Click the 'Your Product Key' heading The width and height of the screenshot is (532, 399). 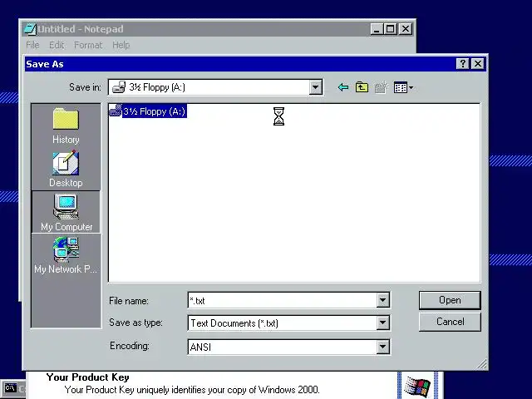[87, 377]
